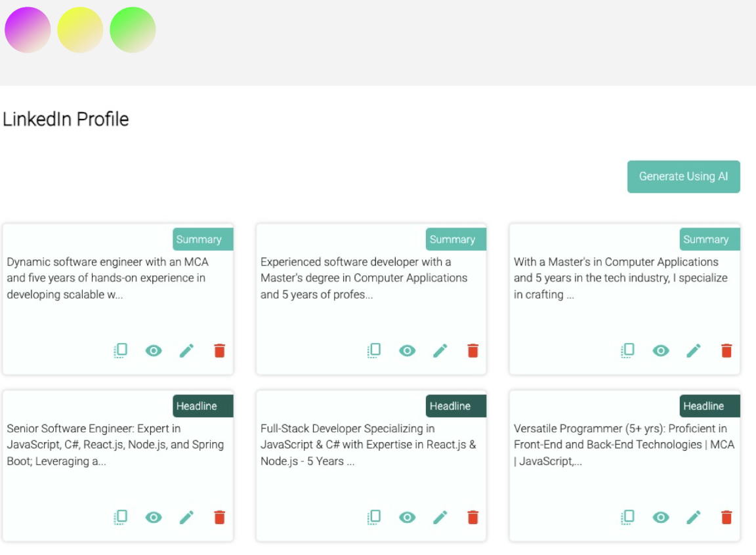Preview the "Versatile Programmer" headline
The height and width of the screenshot is (555, 756).
[x=661, y=517]
